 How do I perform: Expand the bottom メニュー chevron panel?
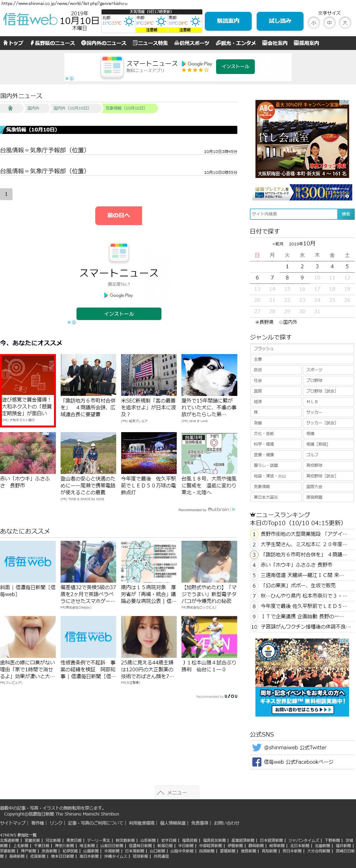pos(177,792)
